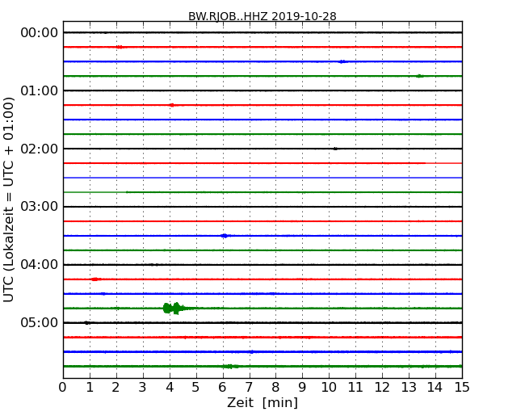Click x-axis tick label 15
This screenshot has height=420, width=525.
462,388
